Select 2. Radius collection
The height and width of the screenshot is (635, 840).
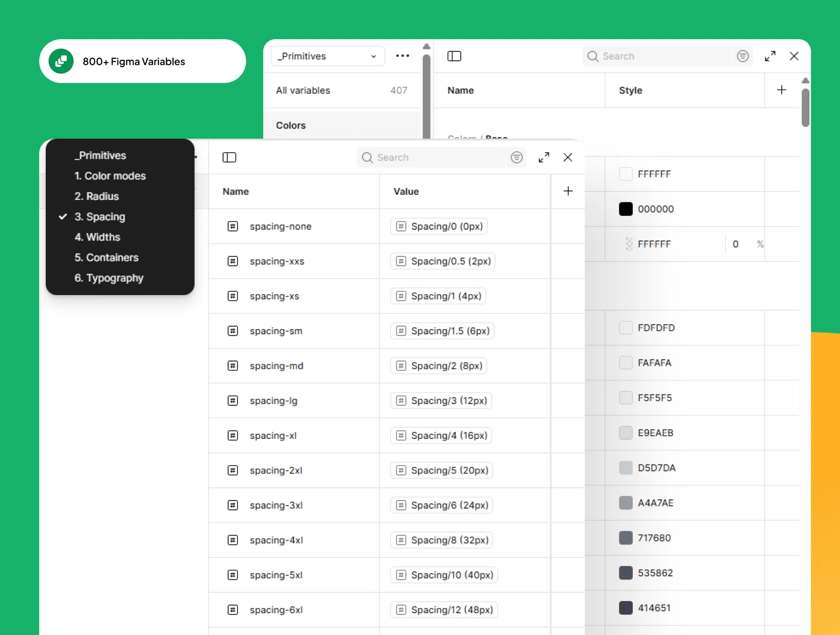tap(97, 196)
